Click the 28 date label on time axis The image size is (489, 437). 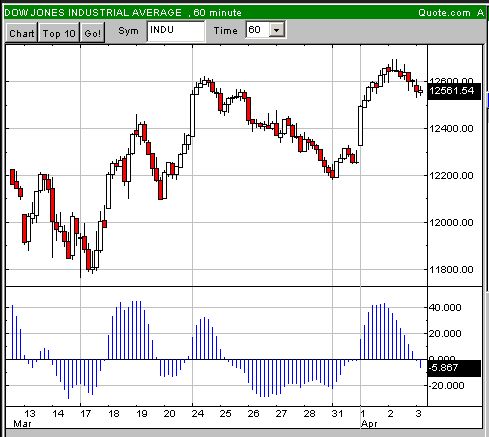click(x=309, y=414)
